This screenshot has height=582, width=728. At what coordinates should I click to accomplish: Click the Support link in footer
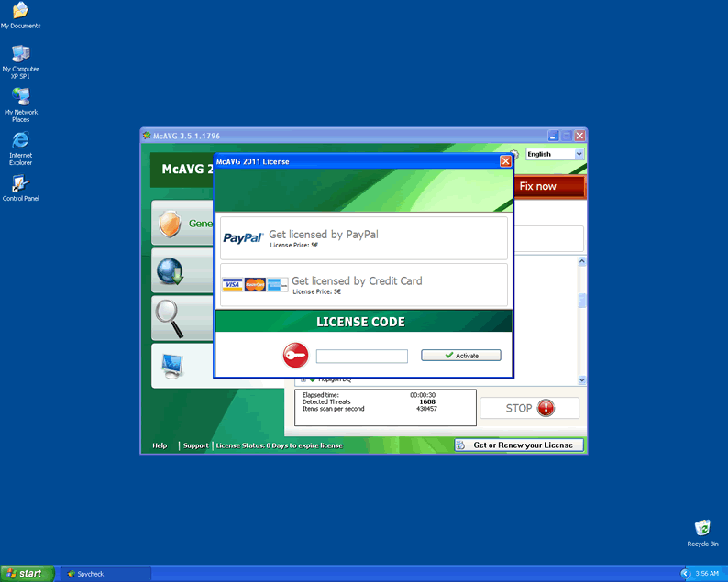[x=195, y=445]
